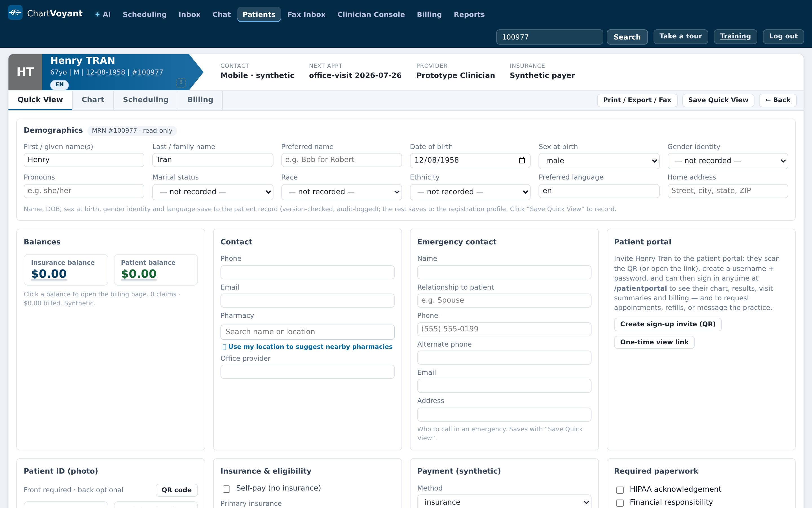Screen dimensions: 812x508
Task: Click the Search button
Action: click(627, 37)
